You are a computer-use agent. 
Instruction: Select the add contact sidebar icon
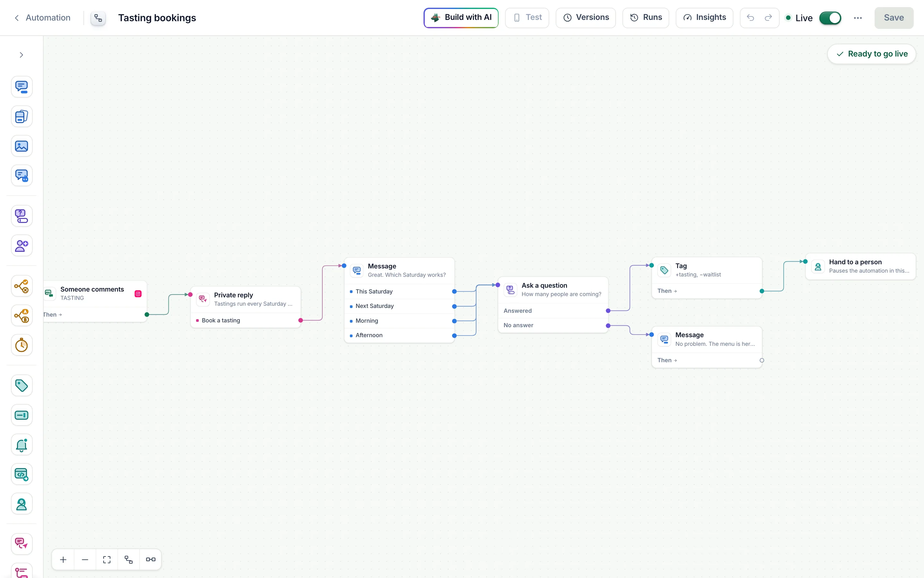[22, 245]
